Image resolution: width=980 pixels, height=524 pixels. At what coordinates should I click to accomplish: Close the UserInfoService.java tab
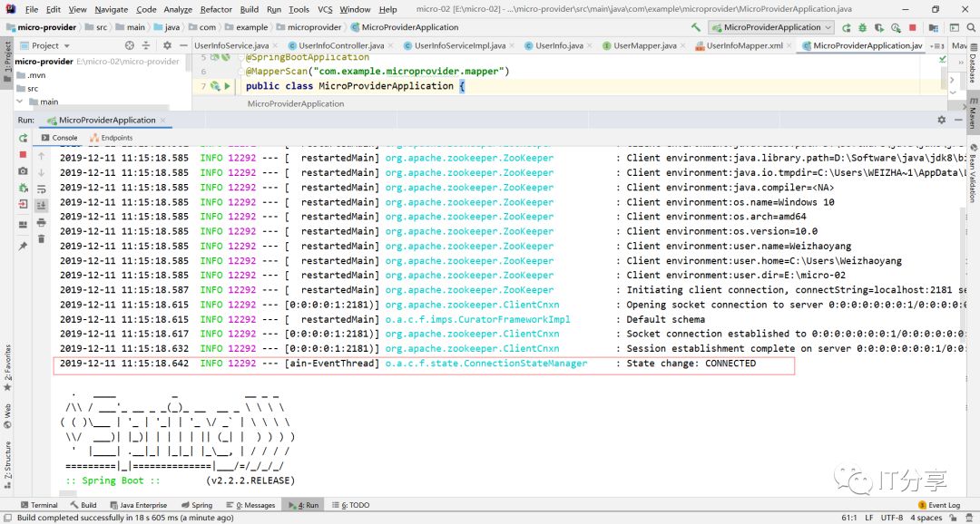(x=274, y=45)
